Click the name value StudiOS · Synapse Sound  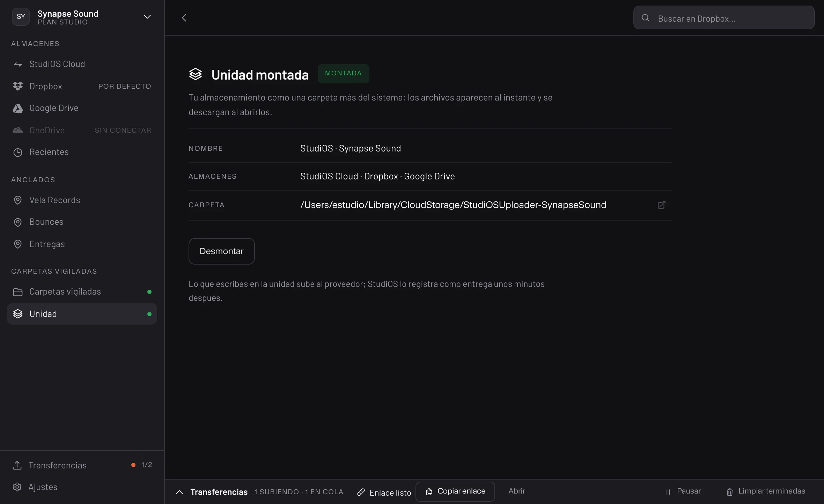point(351,148)
